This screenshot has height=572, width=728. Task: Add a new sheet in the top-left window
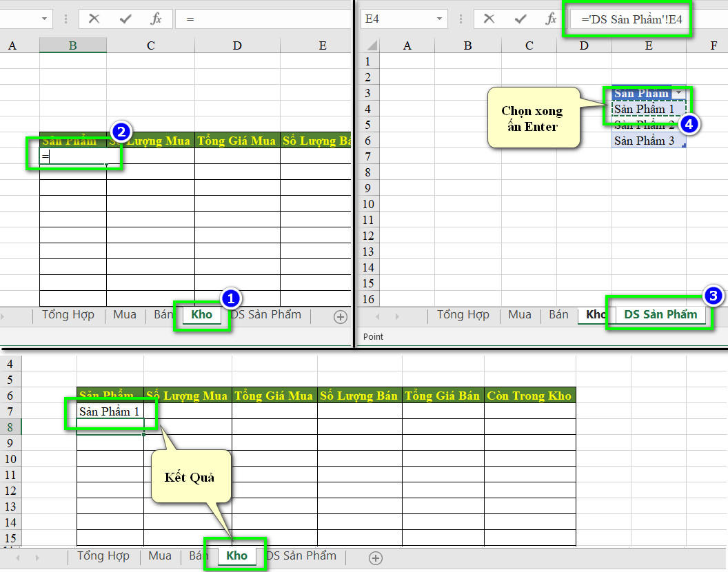tap(341, 316)
